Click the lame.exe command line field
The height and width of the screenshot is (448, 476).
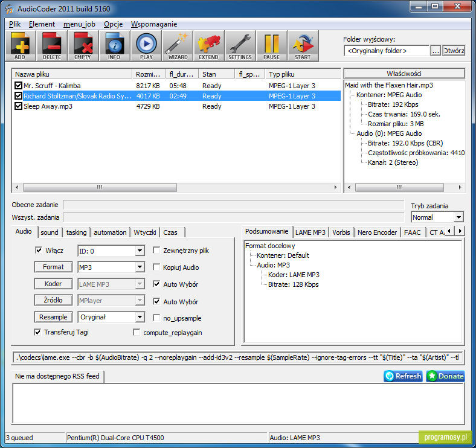[238, 357]
